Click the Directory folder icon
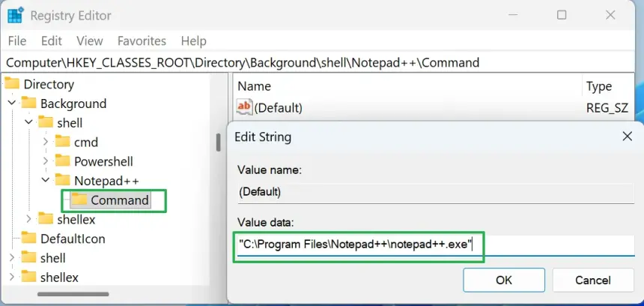 tap(12, 84)
